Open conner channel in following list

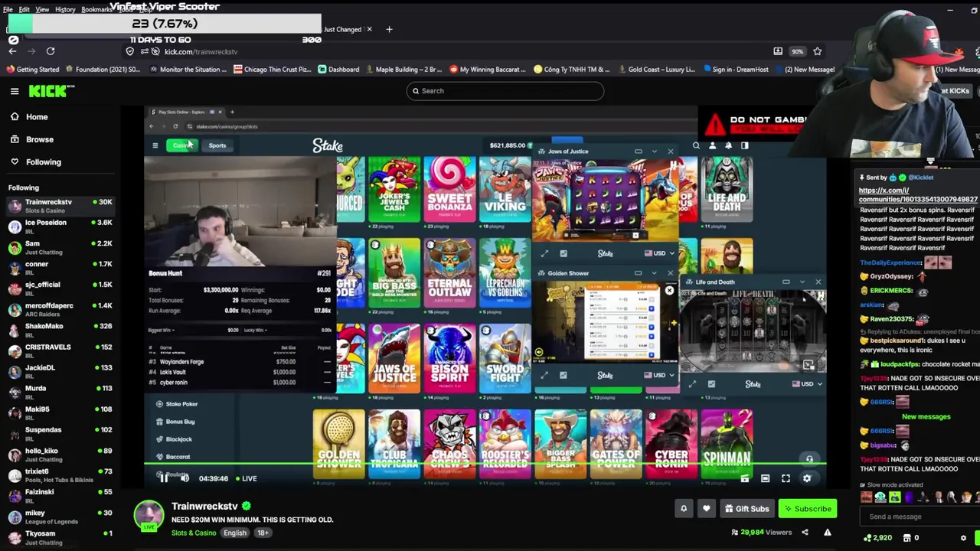pos(60,269)
